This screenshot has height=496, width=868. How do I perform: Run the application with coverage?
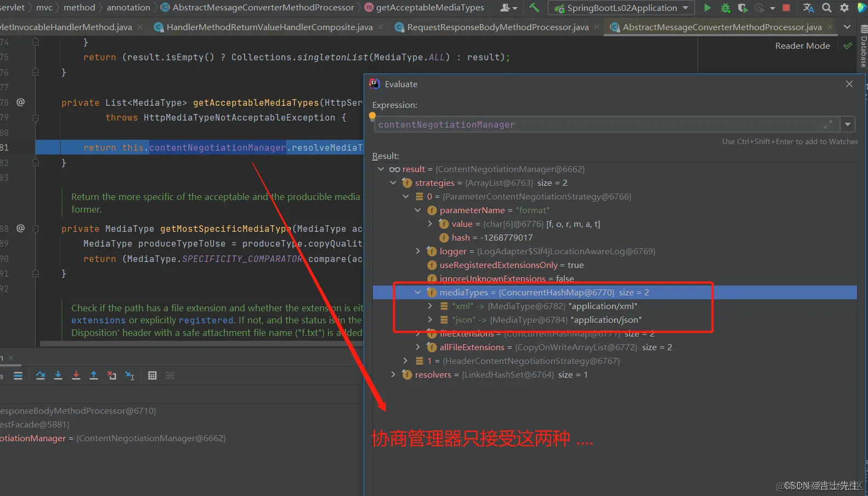(x=742, y=8)
